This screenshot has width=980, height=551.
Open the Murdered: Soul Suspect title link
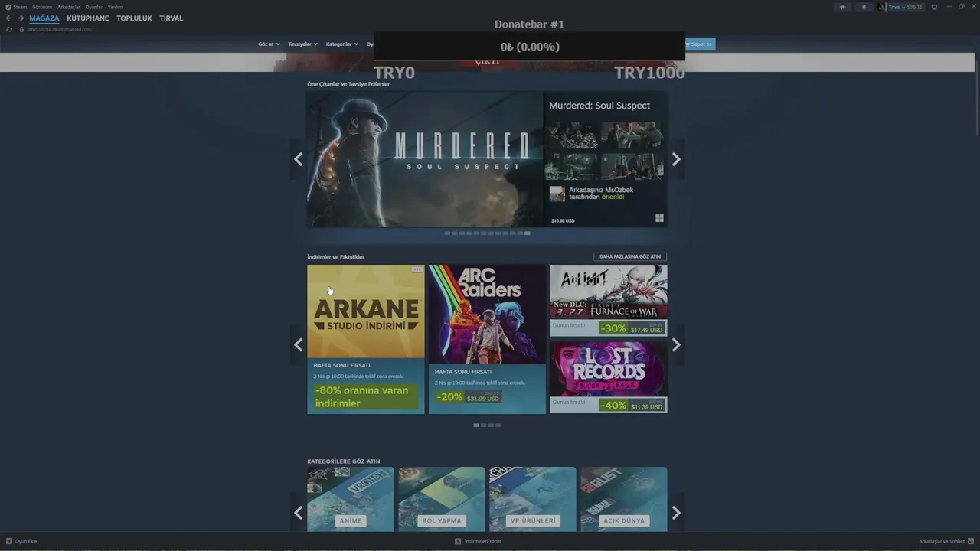click(x=599, y=106)
